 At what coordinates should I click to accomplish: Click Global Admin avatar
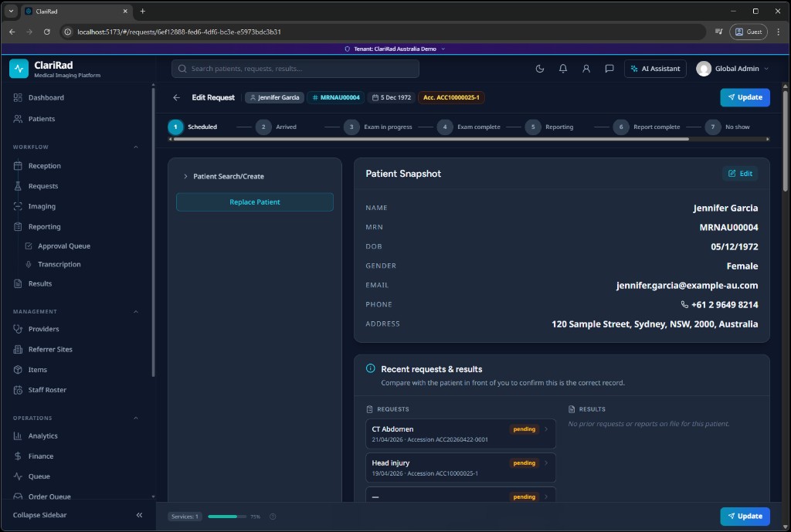click(704, 69)
